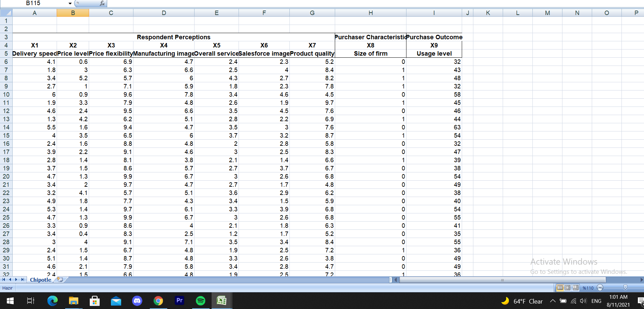
Task: Select row header 10
Action: tap(6, 95)
